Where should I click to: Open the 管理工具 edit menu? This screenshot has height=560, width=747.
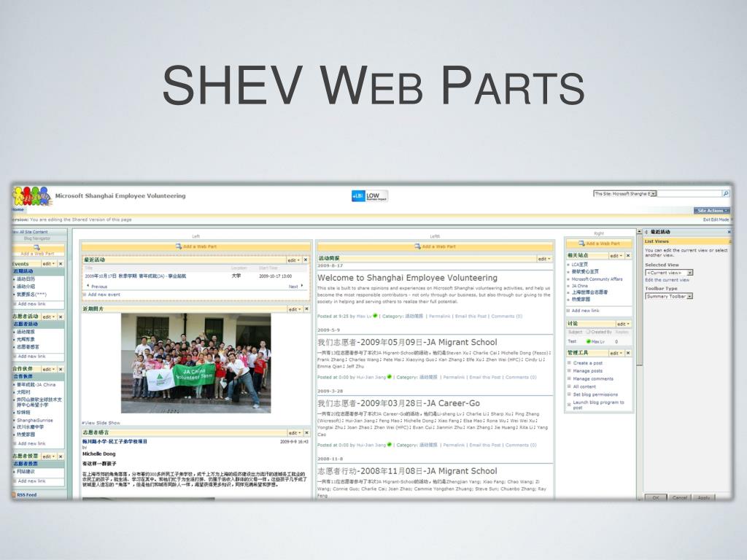(x=616, y=353)
